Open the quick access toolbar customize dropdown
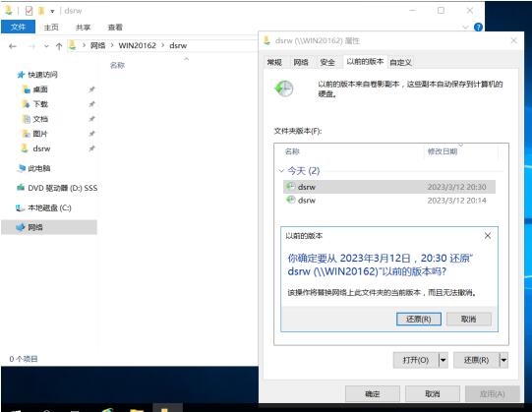This screenshot has width=532, height=412. click(52, 11)
